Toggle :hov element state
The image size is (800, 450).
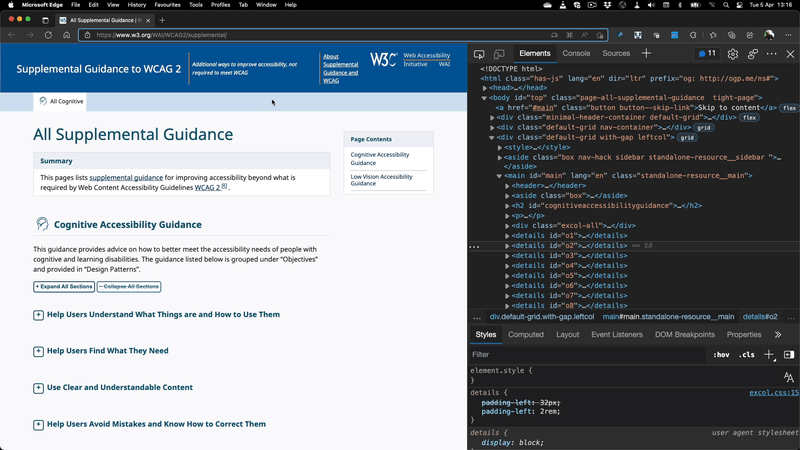[721, 355]
